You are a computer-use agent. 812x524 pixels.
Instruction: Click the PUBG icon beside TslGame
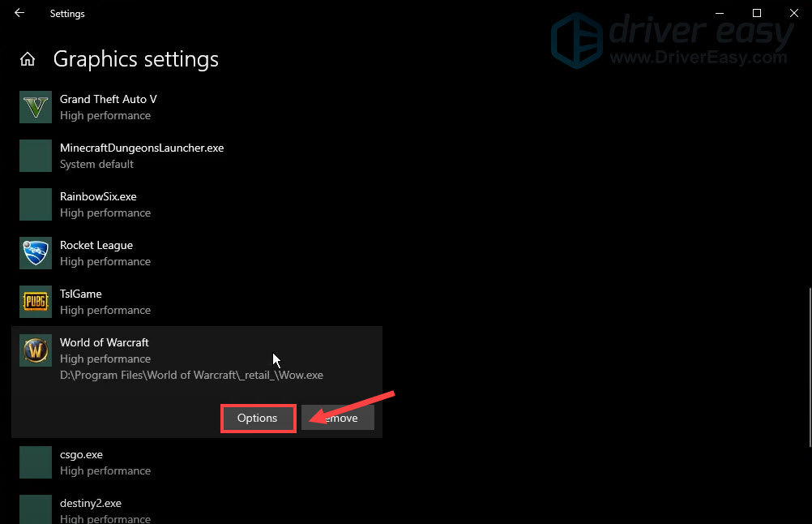point(35,302)
